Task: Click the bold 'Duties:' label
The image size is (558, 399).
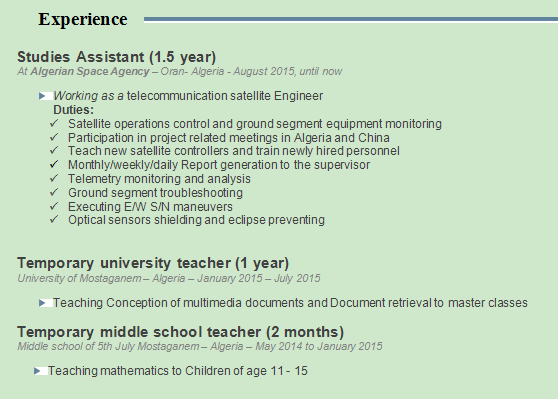Action: pos(74,110)
